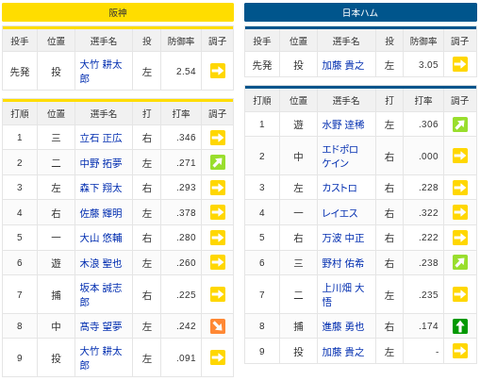Open player page for 坂本 誠志郎
Viewport: 480px width, 381px height.
[101, 295]
